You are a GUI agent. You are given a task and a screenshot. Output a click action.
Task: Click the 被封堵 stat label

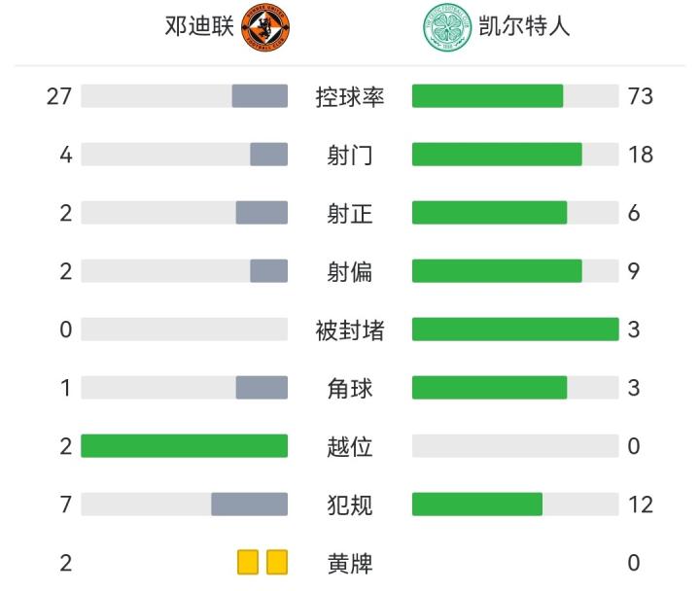[350, 330]
